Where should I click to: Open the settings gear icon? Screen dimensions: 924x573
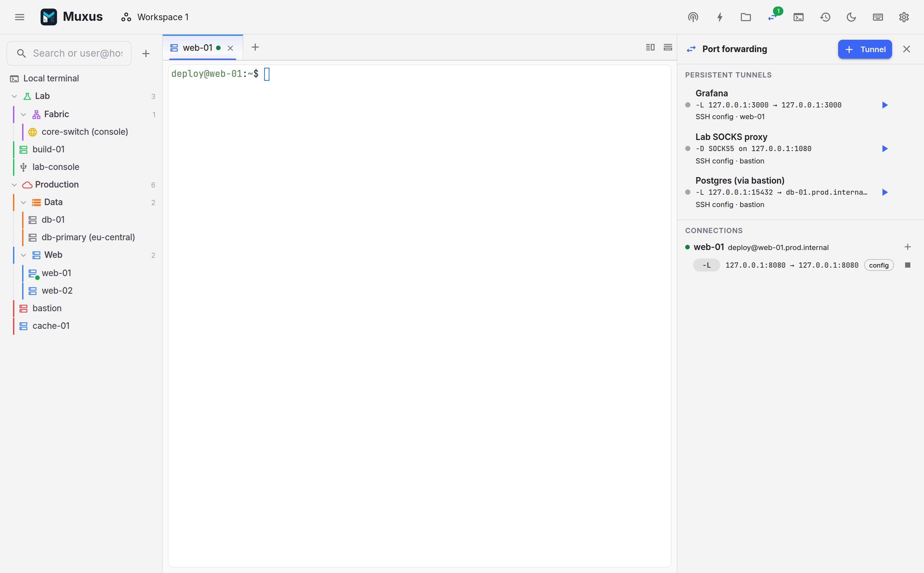tap(904, 17)
